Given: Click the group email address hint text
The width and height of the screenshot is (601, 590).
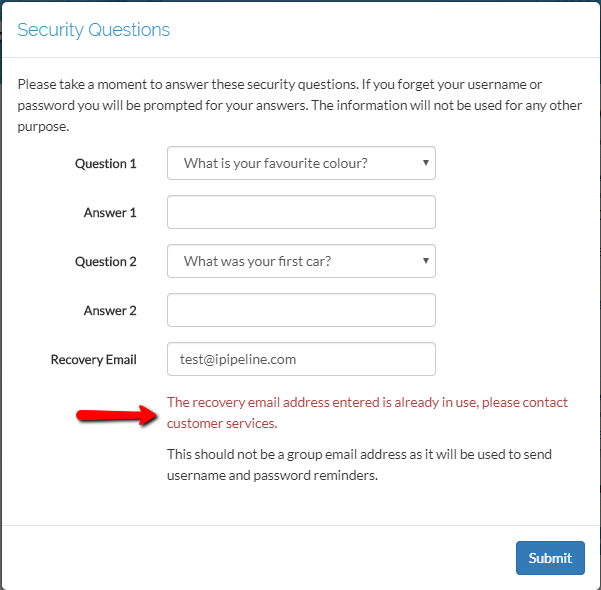Looking at the screenshot, I should point(359,465).
